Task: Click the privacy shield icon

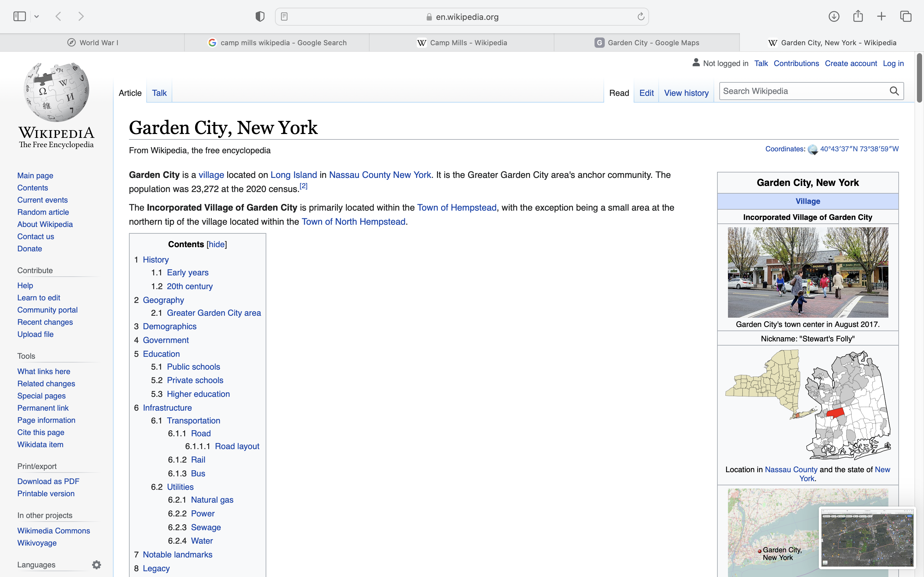Action: tap(260, 16)
